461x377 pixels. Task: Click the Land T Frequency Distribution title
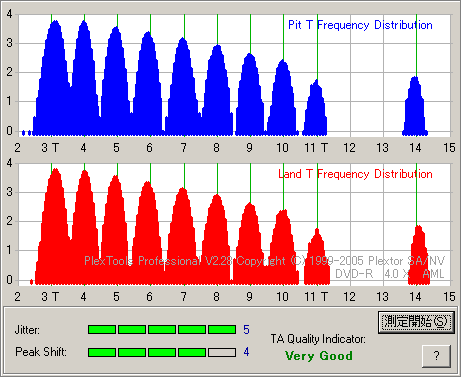(x=355, y=174)
